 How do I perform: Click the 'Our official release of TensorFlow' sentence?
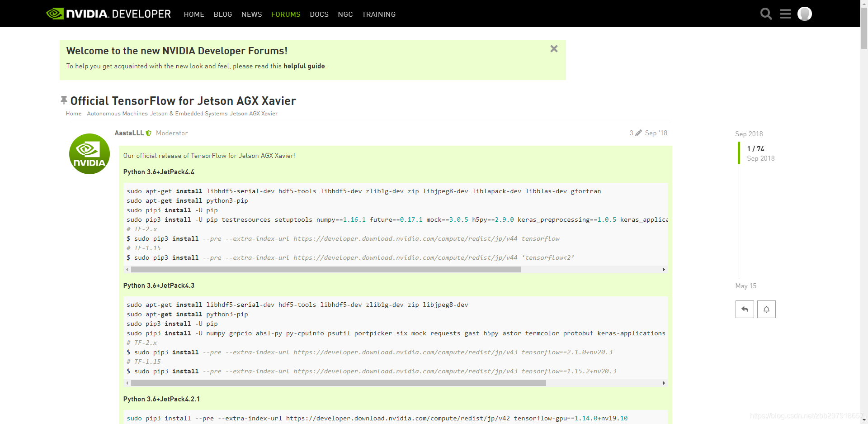point(209,156)
